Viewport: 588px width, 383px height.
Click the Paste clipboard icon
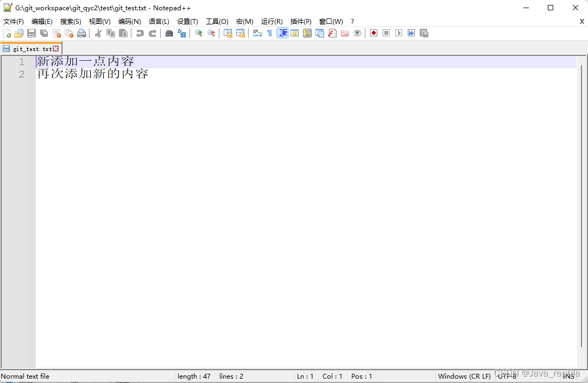(123, 33)
